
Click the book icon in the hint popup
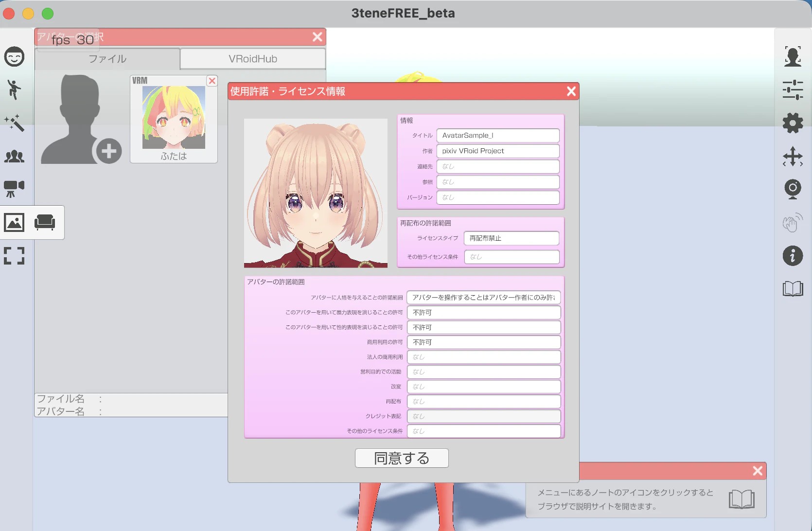click(741, 499)
